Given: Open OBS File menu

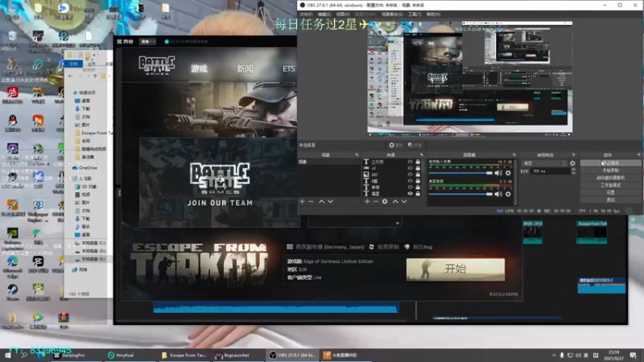Looking at the screenshot, I should 306,14.
